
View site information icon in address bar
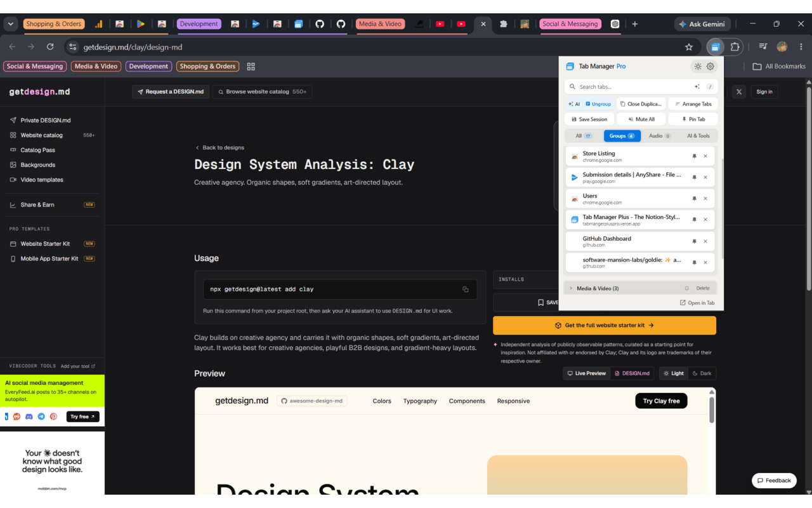(72, 47)
